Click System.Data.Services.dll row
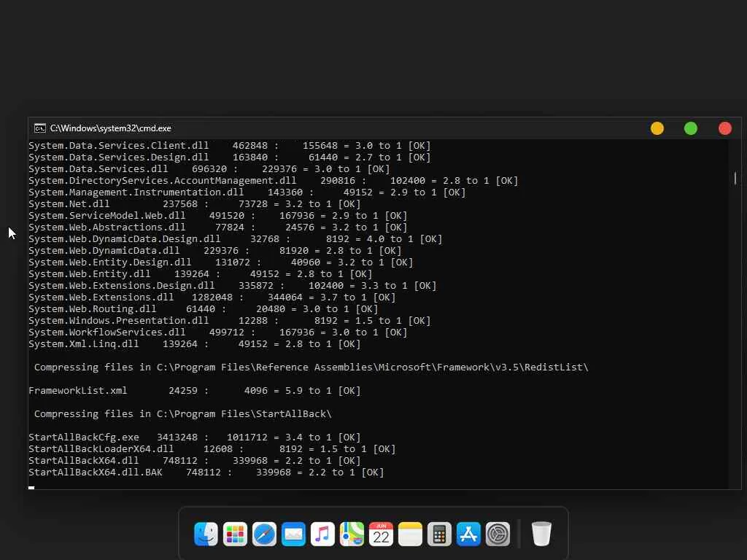Viewport: 747px width, 560px height. [x=209, y=169]
